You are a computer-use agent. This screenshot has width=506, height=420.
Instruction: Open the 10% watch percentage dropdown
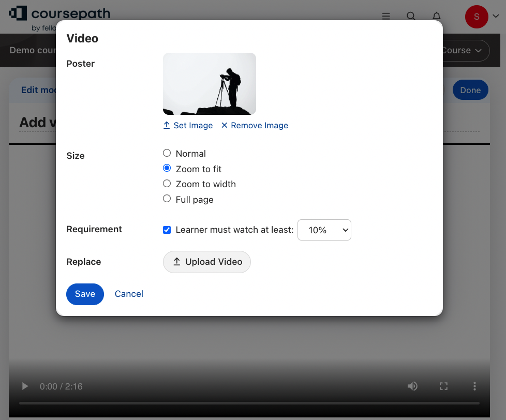pos(324,230)
